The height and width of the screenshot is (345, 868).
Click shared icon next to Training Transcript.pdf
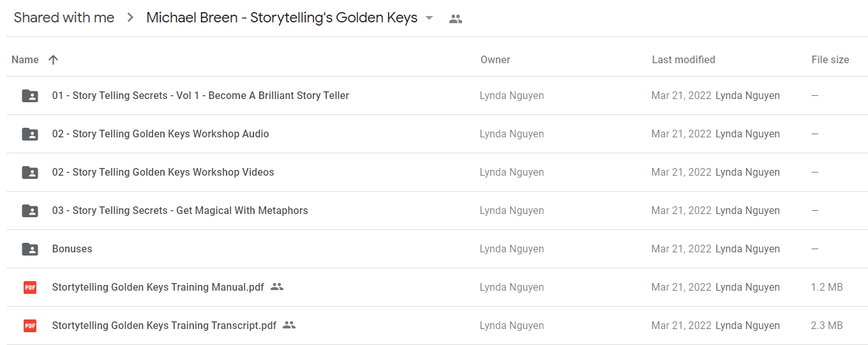(x=289, y=325)
